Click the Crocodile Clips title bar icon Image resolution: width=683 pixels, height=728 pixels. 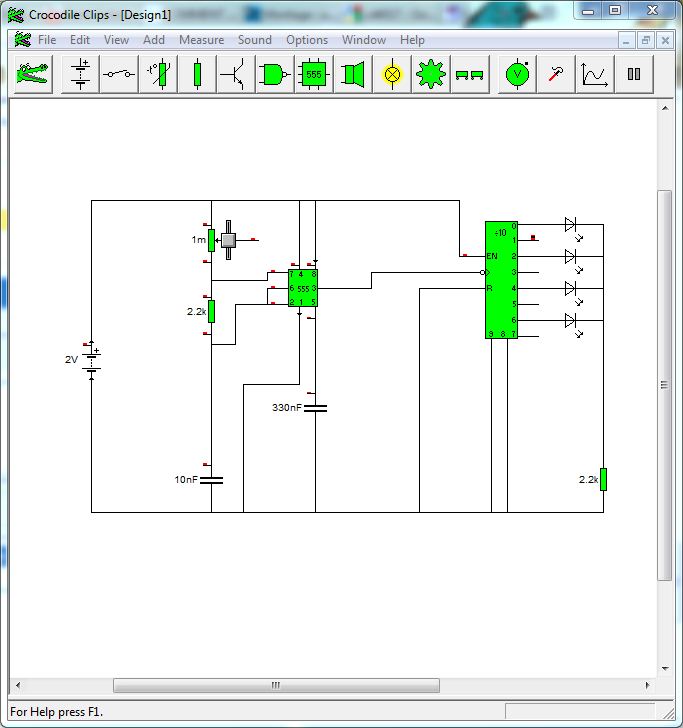pyautogui.click(x=15, y=15)
